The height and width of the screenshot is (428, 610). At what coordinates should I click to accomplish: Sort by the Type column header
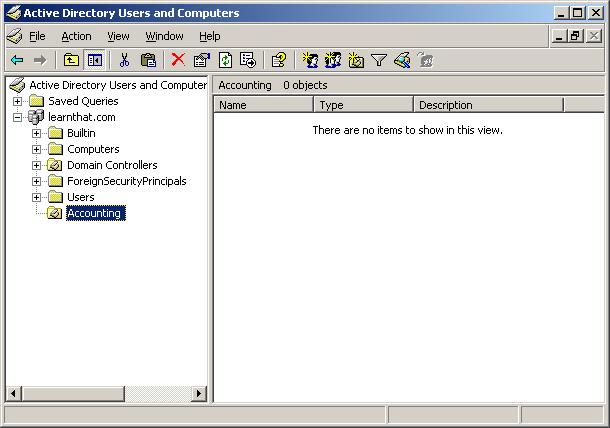pos(363,105)
